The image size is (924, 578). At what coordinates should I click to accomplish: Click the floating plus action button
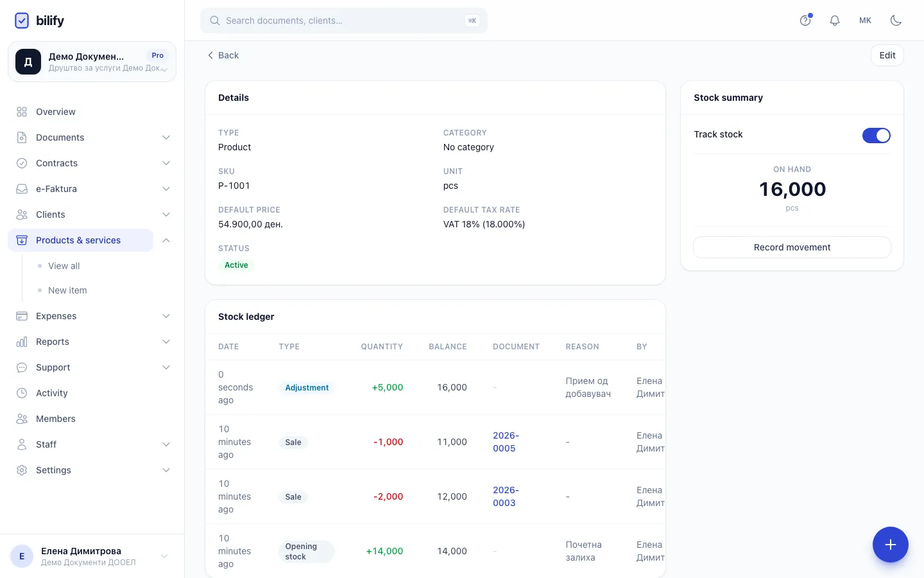pyautogui.click(x=891, y=545)
